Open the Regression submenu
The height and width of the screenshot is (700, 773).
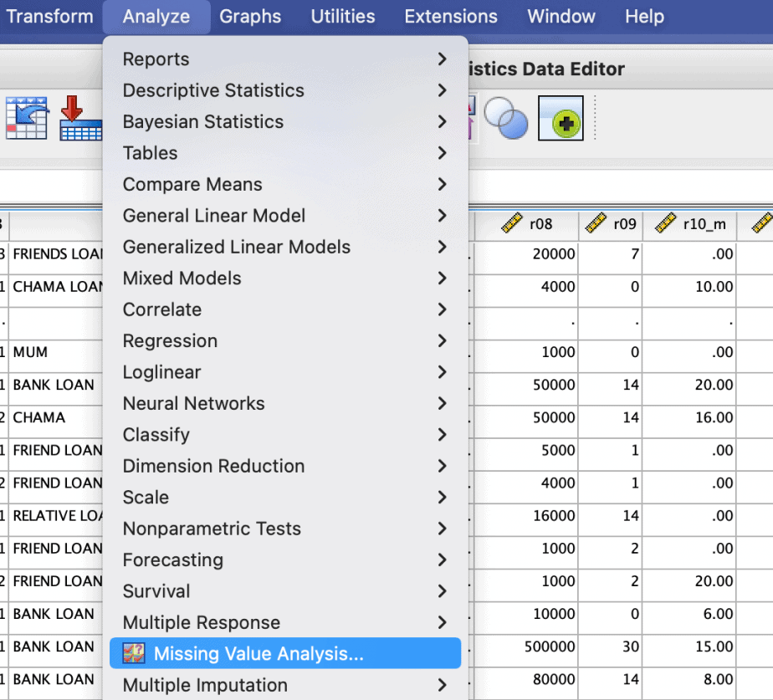point(285,340)
